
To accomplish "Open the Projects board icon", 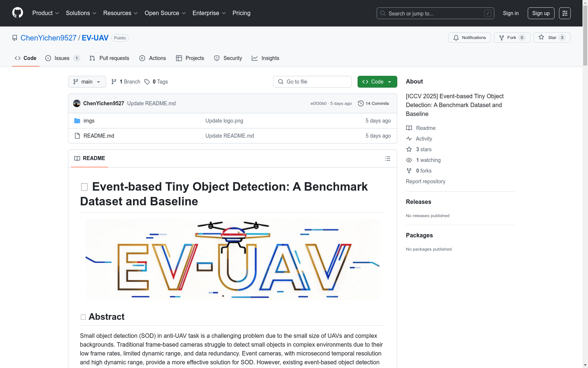I will (179, 58).
